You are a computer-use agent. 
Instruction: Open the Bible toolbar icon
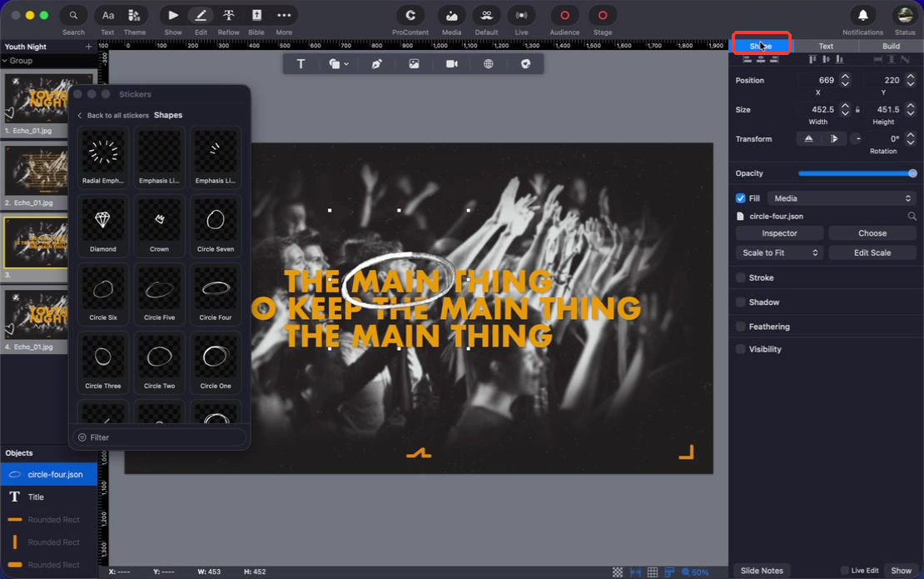(256, 15)
